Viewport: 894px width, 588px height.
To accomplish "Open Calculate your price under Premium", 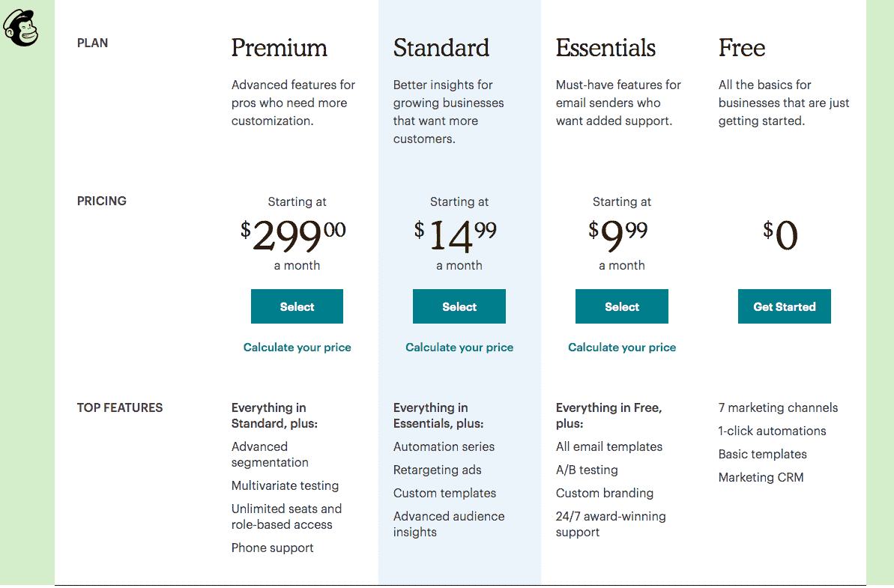I will 297,348.
